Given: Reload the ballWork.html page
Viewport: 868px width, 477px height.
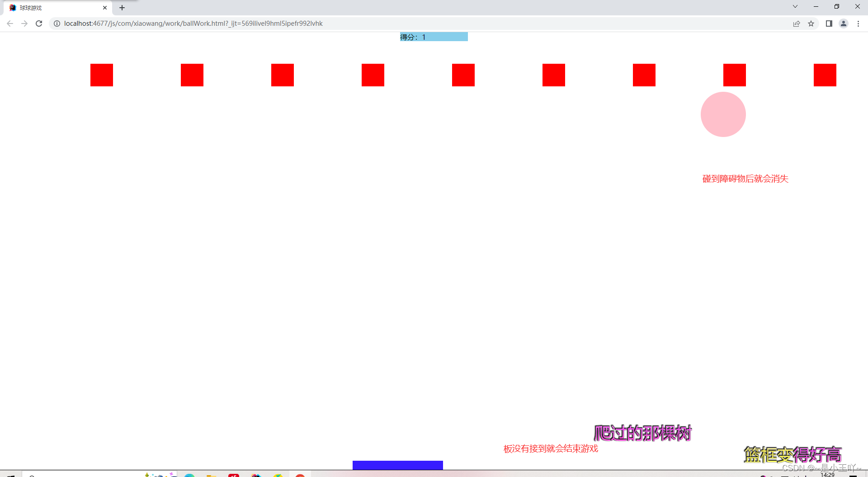Looking at the screenshot, I should click(39, 24).
